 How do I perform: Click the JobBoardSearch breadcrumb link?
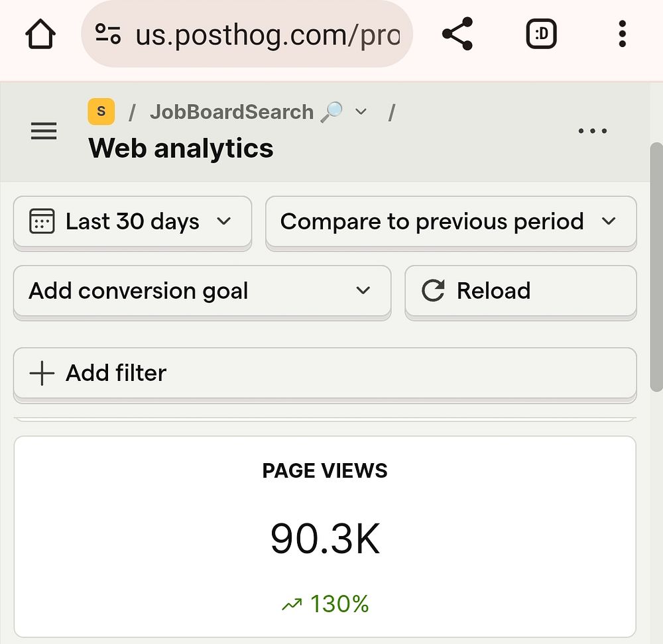tap(231, 112)
